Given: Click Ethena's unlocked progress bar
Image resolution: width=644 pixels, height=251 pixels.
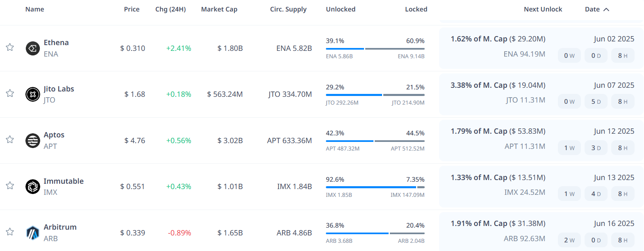Looking at the screenshot, I should tap(345, 49).
